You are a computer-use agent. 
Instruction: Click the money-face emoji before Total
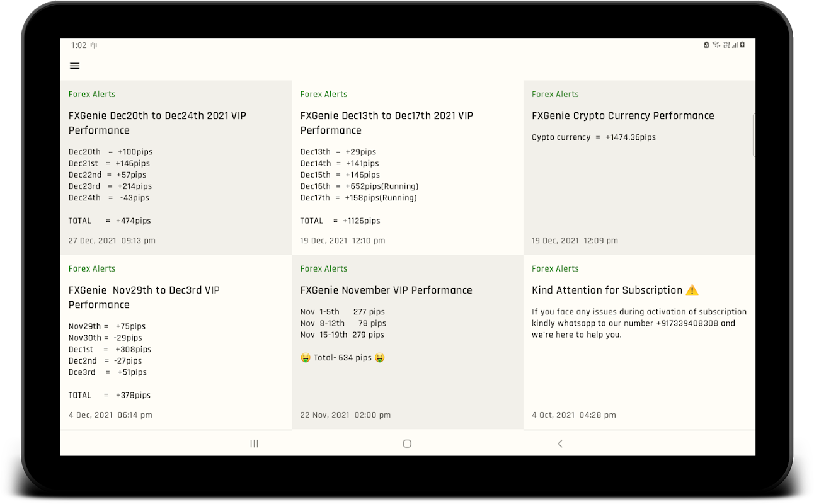306,358
